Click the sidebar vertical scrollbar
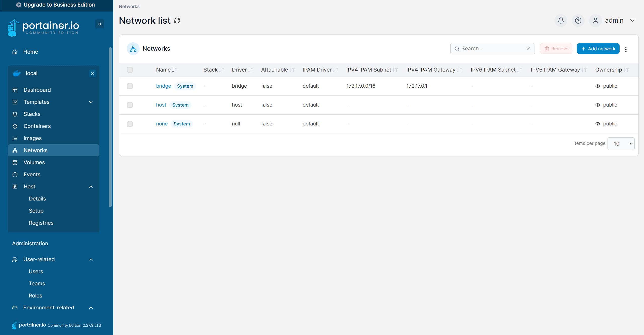Viewport: 644px width, 335px height. pyautogui.click(x=110, y=127)
